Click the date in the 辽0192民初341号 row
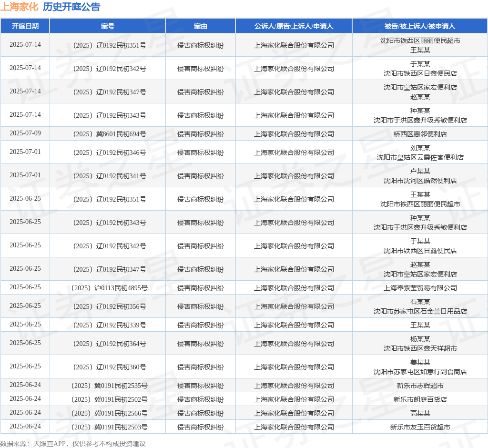The width and height of the screenshot is (488, 448). click(x=25, y=175)
